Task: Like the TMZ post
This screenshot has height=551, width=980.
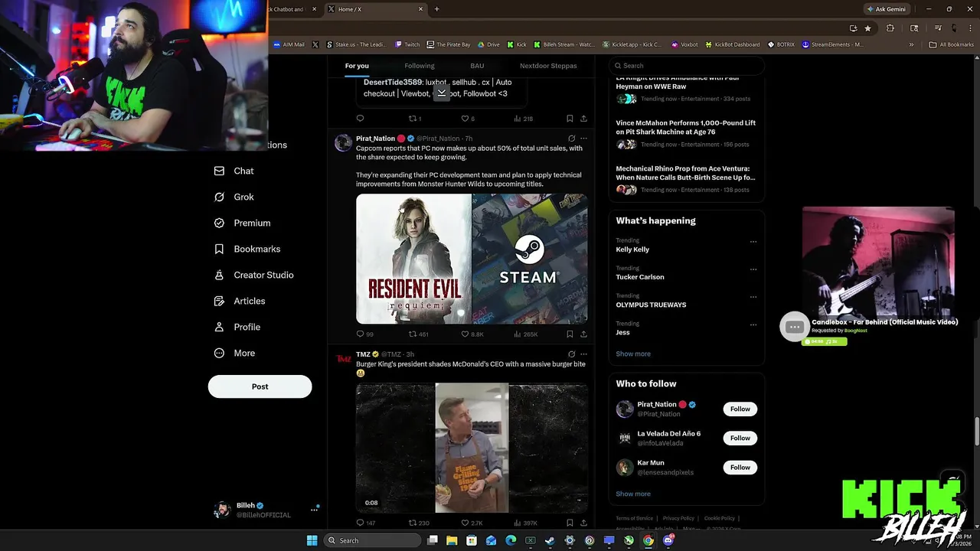Action: click(x=472, y=523)
